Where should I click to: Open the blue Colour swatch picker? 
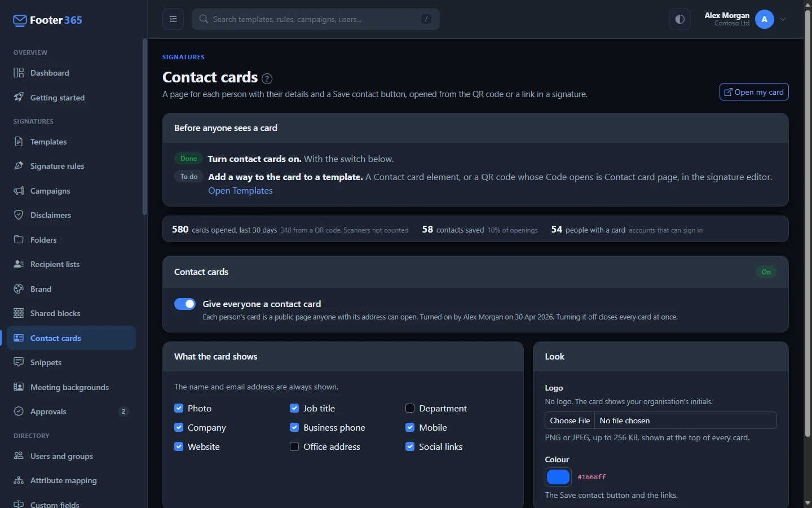tap(558, 477)
